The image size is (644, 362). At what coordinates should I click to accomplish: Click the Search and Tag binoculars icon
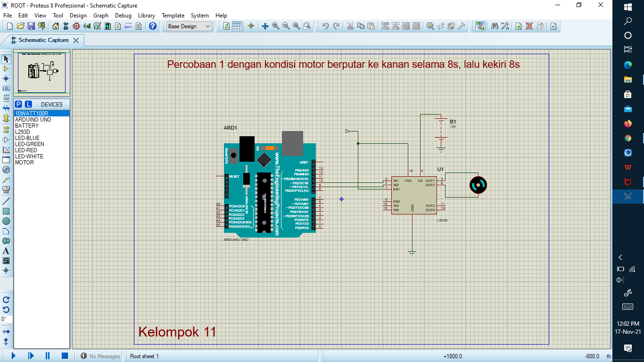pyautogui.click(x=495, y=26)
